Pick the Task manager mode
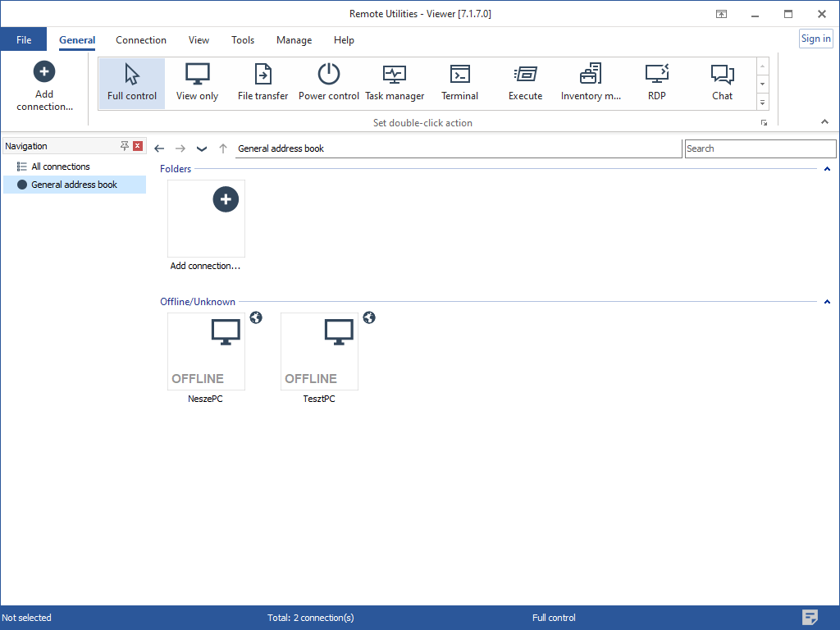Screen dimensions: 840x630 tap(395, 83)
